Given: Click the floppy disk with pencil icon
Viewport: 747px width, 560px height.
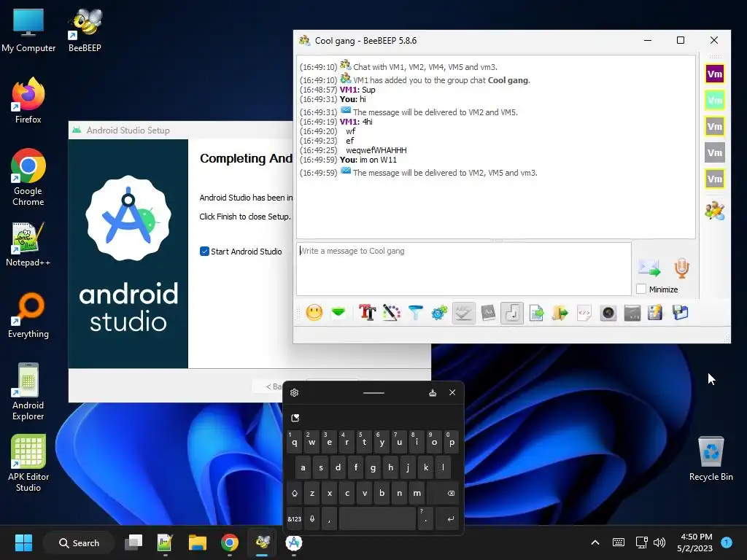Looking at the screenshot, I should click(656, 313).
